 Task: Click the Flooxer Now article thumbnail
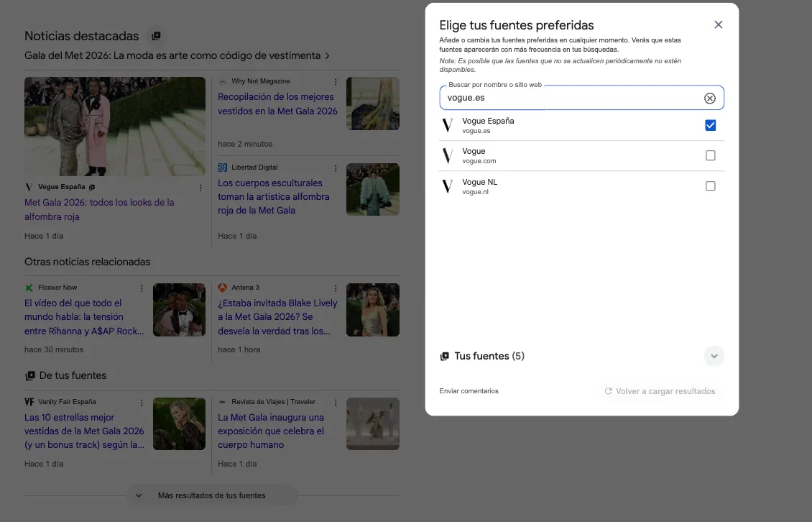click(x=179, y=310)
